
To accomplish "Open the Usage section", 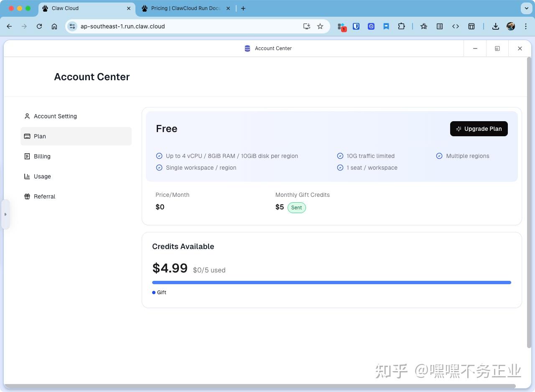I will tap(76, 176).
